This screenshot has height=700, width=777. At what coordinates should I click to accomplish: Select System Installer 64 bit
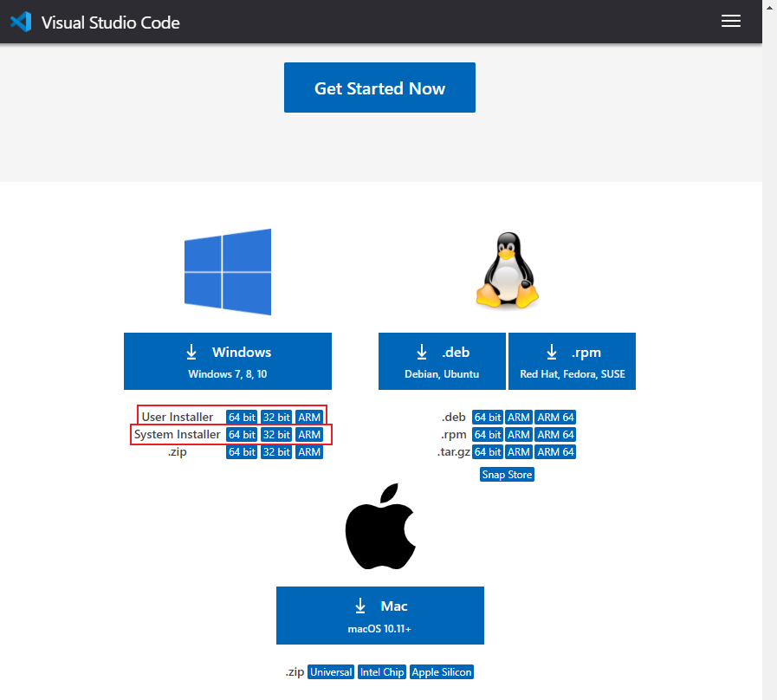[x=242, y=434]
